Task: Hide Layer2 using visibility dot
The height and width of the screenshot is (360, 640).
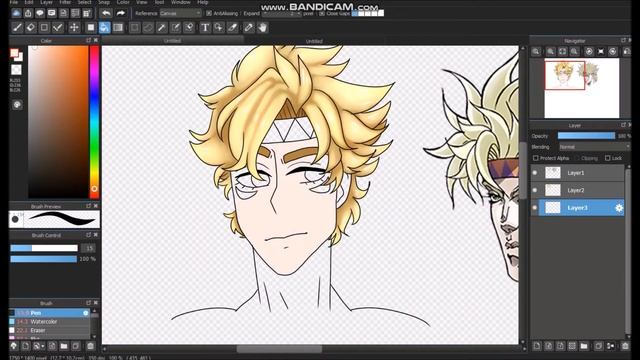Action: (x=535, y=190)
